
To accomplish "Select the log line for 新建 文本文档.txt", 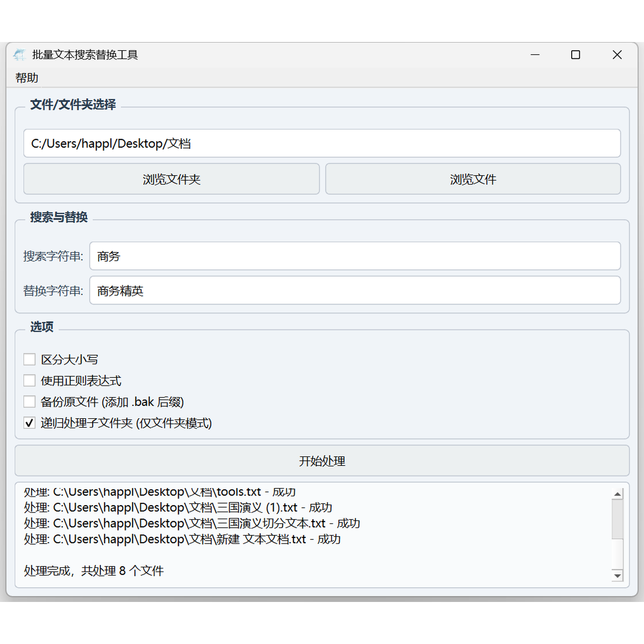I will 182,540.
